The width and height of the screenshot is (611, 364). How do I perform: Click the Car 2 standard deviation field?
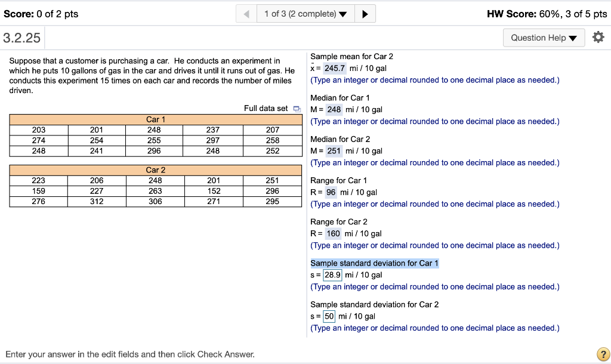click(329, 316)
